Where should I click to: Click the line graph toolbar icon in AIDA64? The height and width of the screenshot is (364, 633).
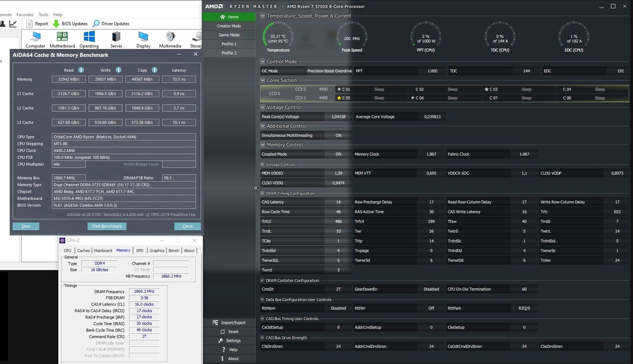pyautogui.click(x=13, y=23)
